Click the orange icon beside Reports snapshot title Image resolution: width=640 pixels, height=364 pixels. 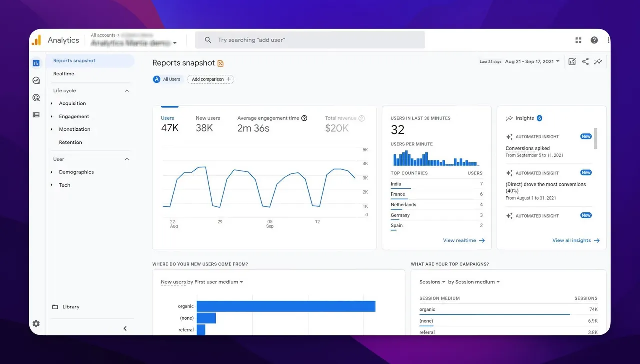pos(221,63)
